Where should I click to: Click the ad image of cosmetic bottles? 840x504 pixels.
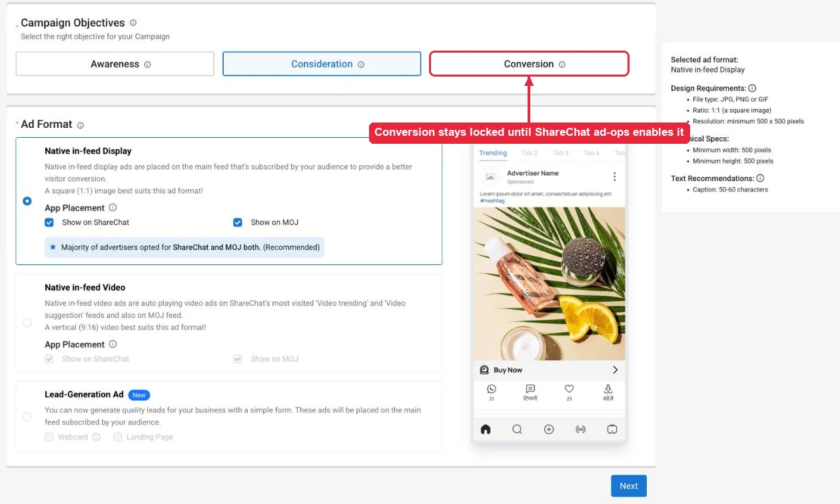(550, 284)
